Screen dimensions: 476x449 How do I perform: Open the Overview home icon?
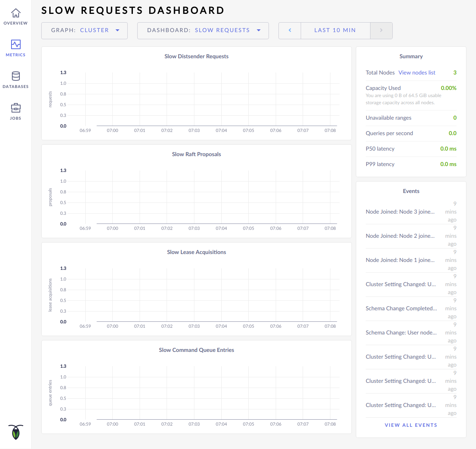click(15, 13)
